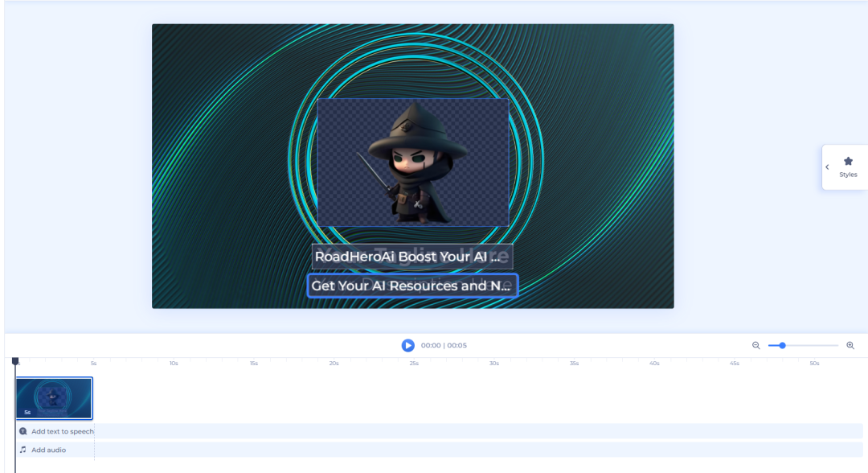This screenshot has width=868, height=473.
Task: Click the playhead marker on timeline
Action: click(x=15, y=361)
